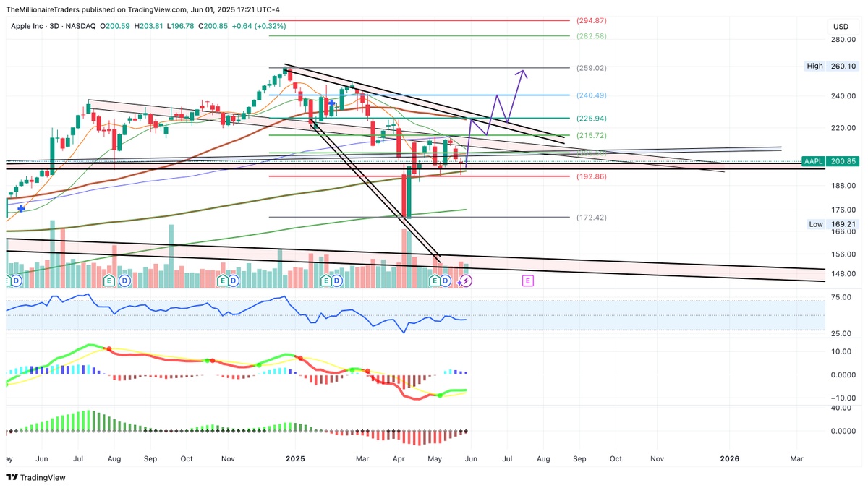
Task: Click the 40.00 bottom indicator axis label
Action: [840, 408]
